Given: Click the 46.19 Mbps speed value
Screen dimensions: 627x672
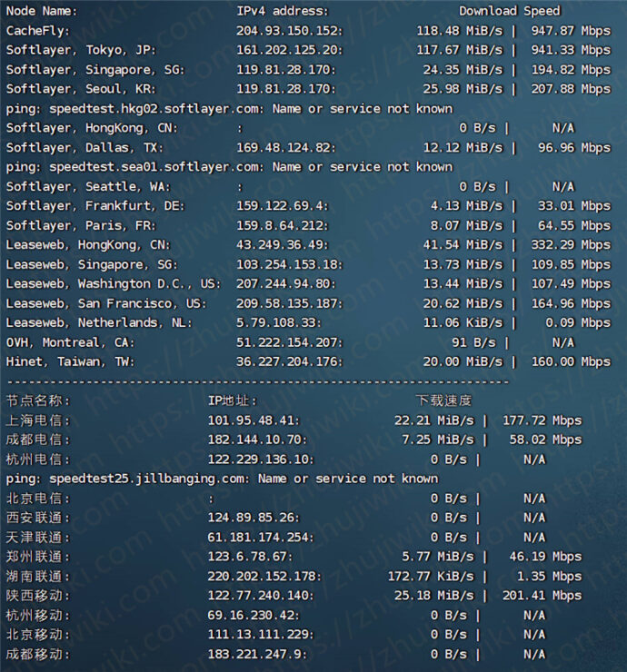Looking at the screenshot, I should (x=545, y=558).
